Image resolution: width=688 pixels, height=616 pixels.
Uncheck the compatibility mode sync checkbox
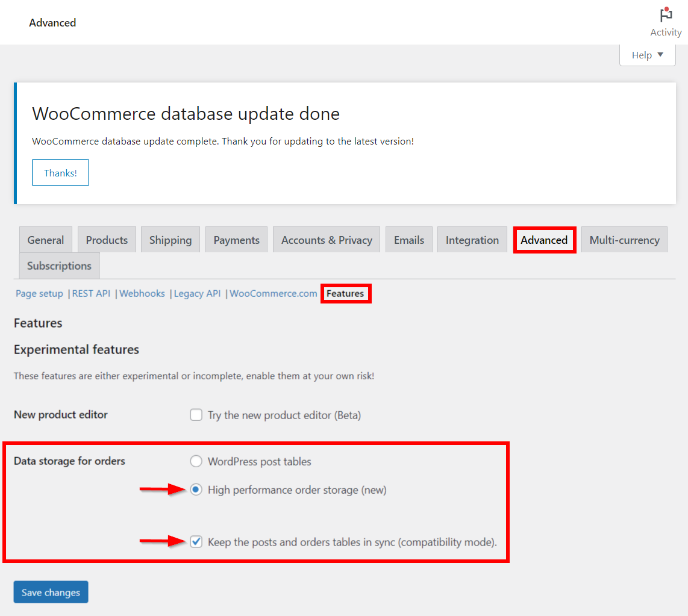196,542
